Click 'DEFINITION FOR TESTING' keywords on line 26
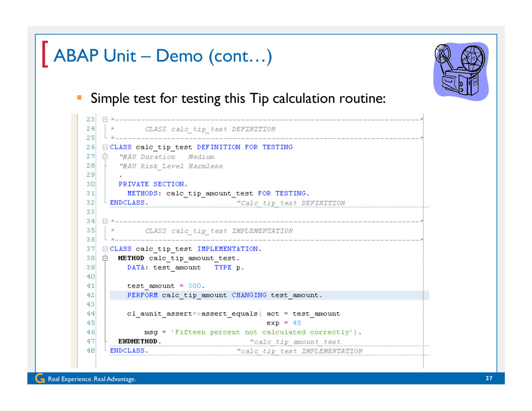Screen dimensions: 532x411 pyautogui.click(x=245, y=147)
